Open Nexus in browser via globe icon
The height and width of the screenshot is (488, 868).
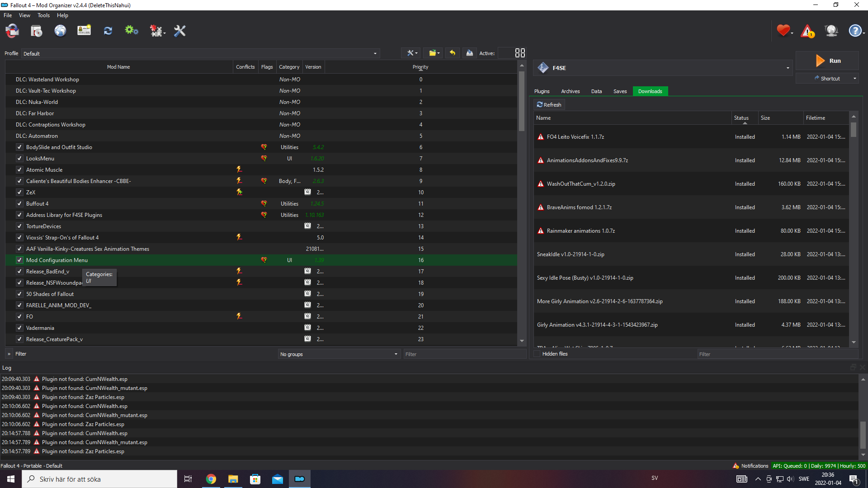pos(60,31)
